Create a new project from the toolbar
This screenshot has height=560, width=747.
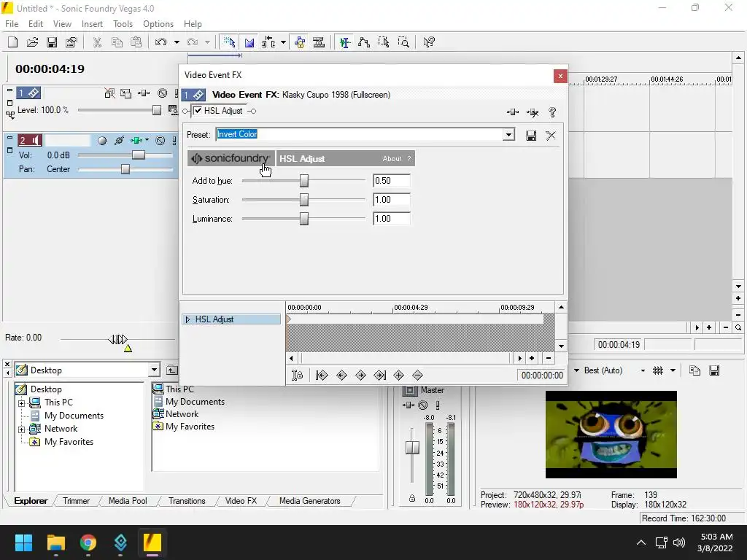13,42
